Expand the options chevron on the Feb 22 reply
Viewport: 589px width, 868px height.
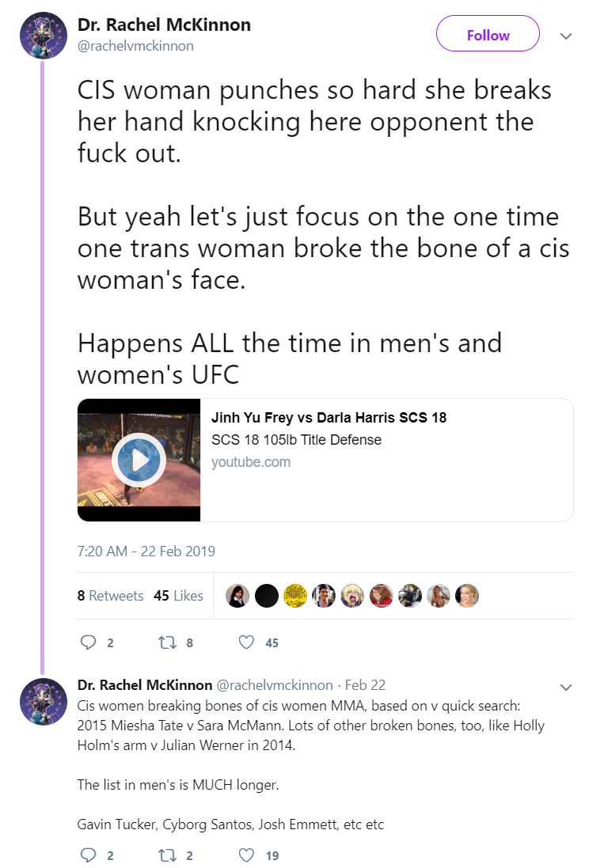[566, 687]
